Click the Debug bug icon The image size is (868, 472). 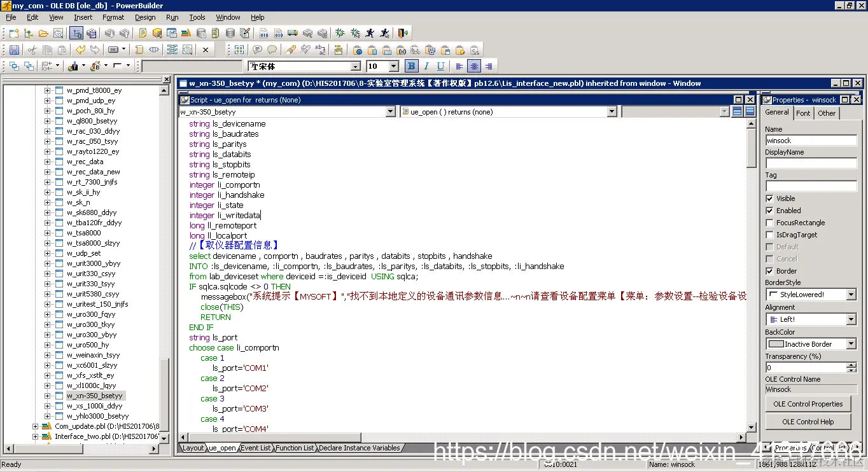340,33
